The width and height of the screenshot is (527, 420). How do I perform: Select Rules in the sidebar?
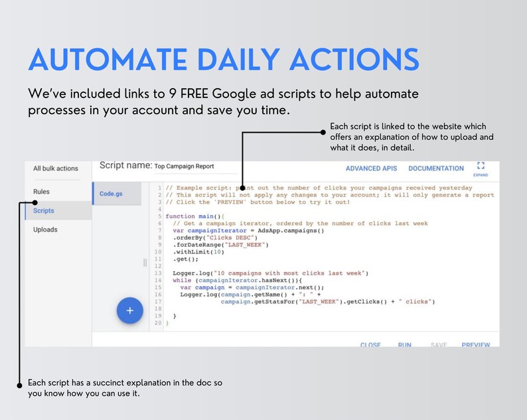[41, 192]
